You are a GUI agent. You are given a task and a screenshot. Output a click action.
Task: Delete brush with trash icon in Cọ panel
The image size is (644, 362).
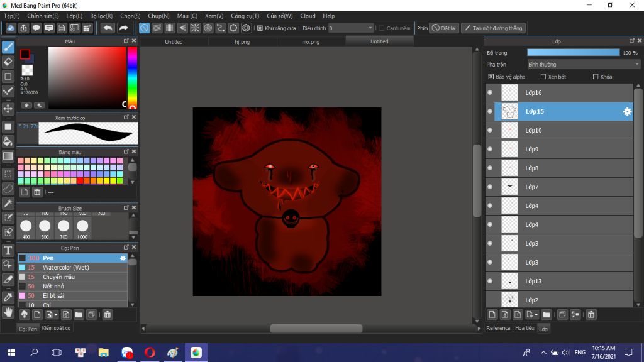107,314
